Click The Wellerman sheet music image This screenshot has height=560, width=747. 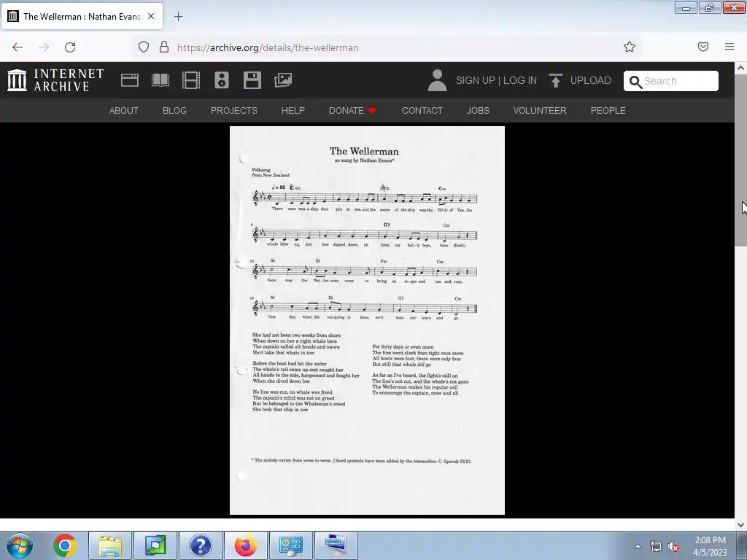(x=367, y=320)
